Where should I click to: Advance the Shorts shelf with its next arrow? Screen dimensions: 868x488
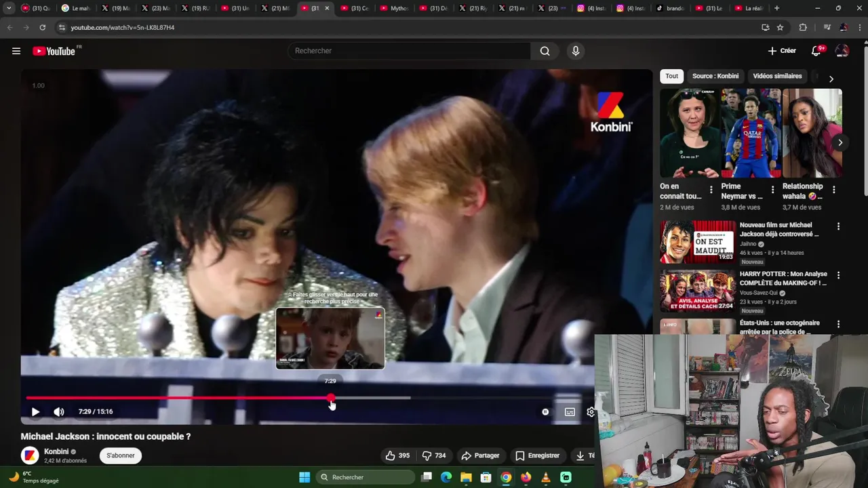(840, 142)
